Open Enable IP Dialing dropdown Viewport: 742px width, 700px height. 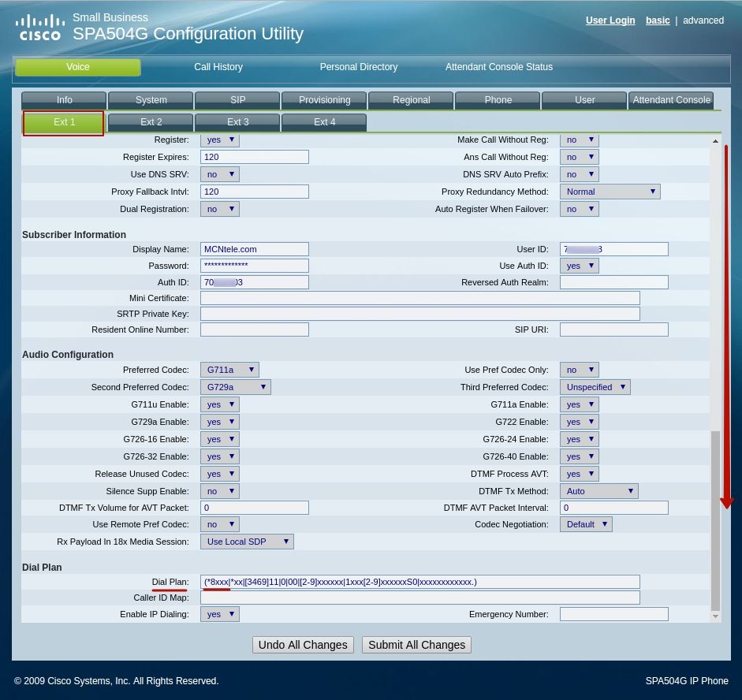220,614
